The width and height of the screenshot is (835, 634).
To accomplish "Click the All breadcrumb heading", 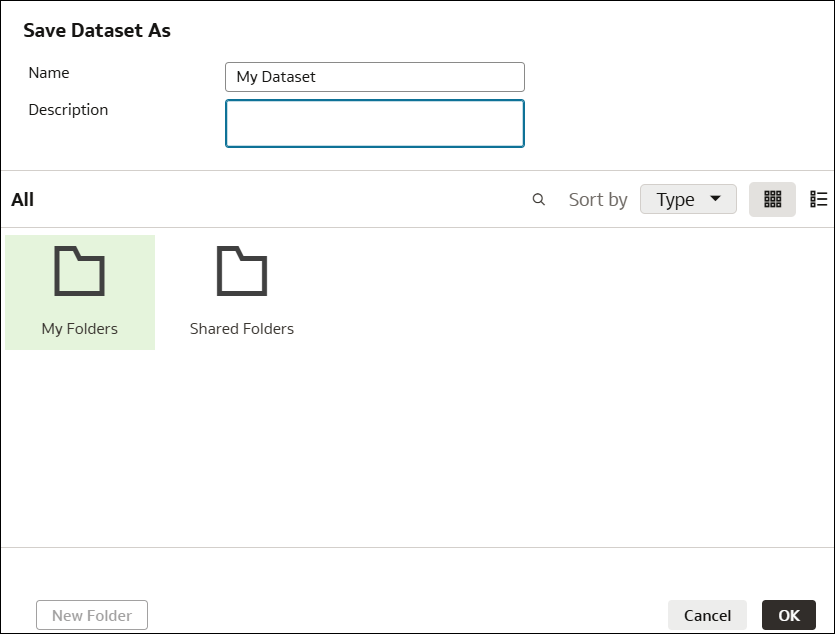I will (22, 200).
